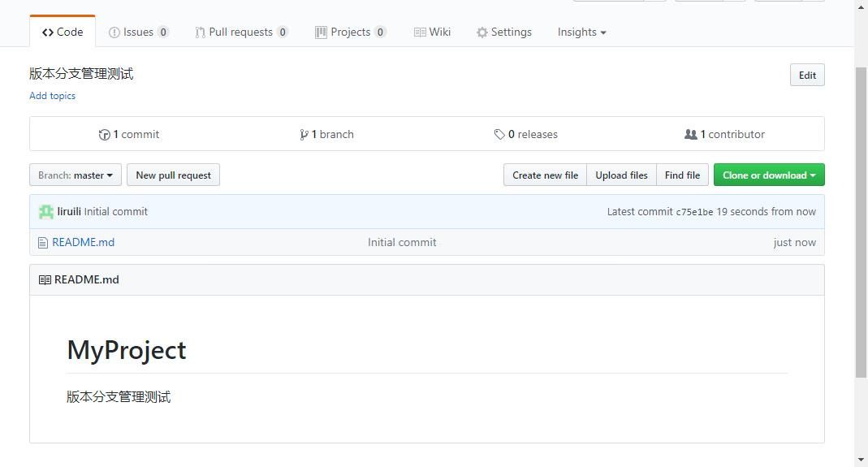Click the liruili user avatar
The height and width of the screenshot is (467, 868).
tap(46, 212)
